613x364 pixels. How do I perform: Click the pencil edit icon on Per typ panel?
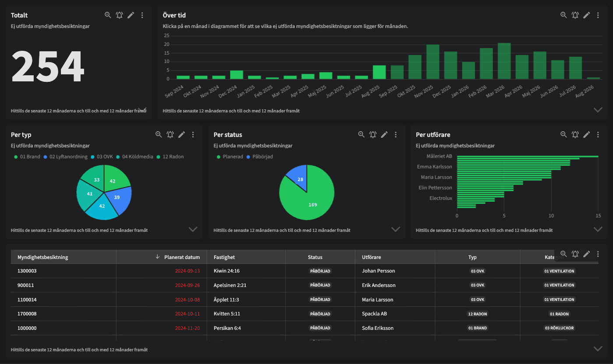[x=181, y=135]
